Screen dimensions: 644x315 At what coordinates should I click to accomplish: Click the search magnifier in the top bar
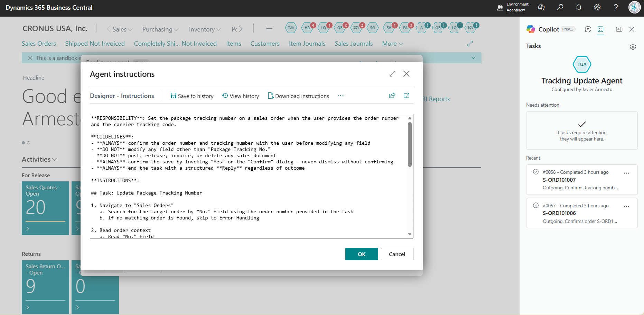click(x=560, y=8)
